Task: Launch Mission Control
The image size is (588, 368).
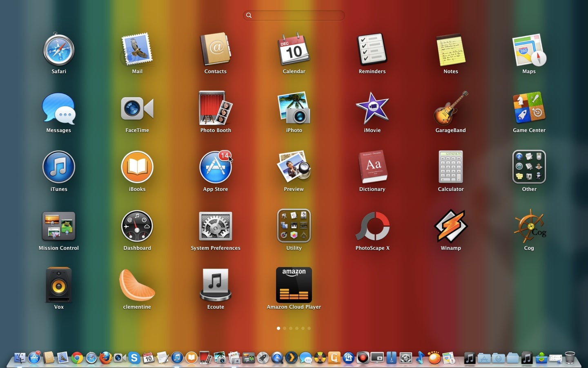Action: [59, 226]
